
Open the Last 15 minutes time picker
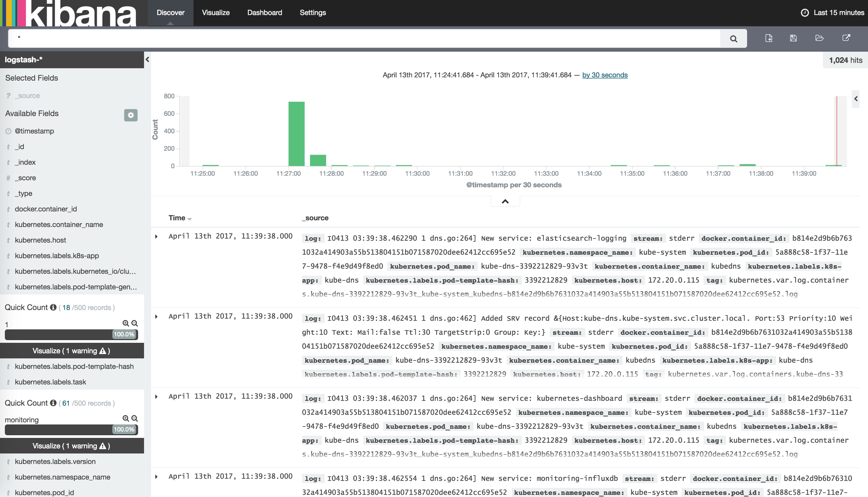coord(832,13)
